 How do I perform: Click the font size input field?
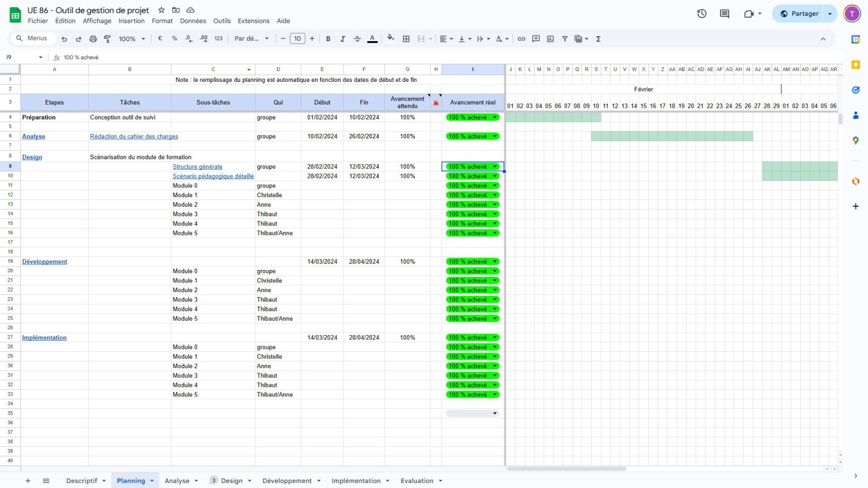(x=297, y=39)
